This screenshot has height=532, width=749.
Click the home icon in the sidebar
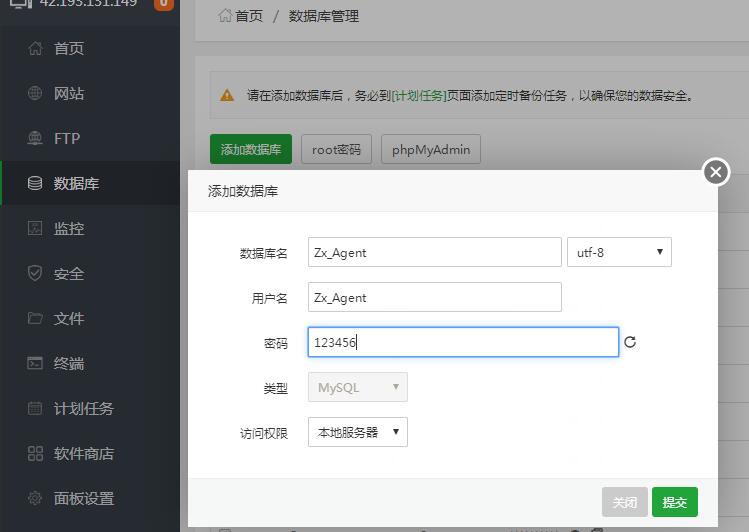coord(35,49)
